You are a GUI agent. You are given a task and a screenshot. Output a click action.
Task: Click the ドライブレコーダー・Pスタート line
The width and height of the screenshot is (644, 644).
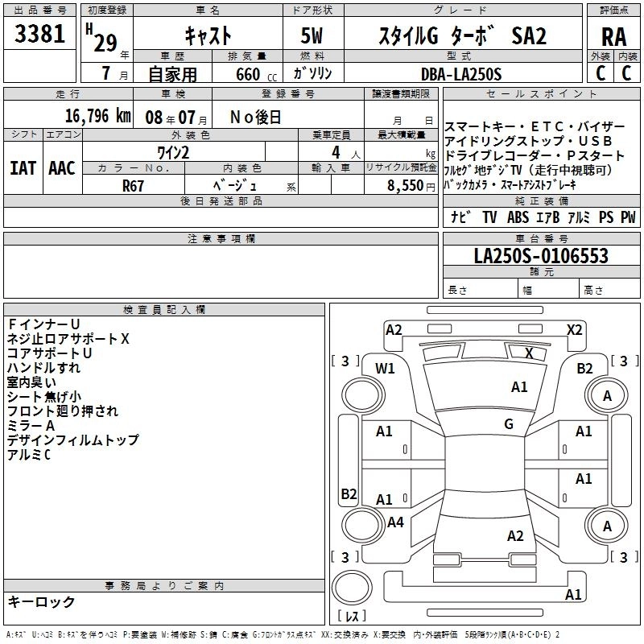pos(535,155)
